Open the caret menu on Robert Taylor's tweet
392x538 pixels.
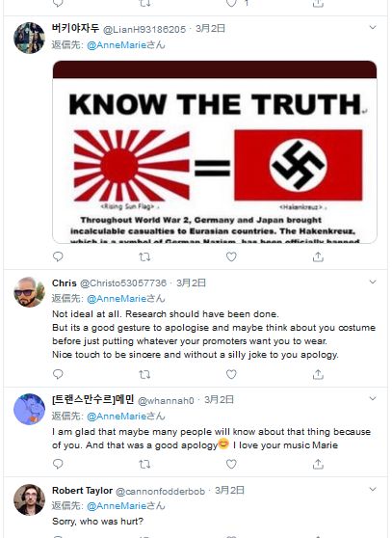click(373, 489)
